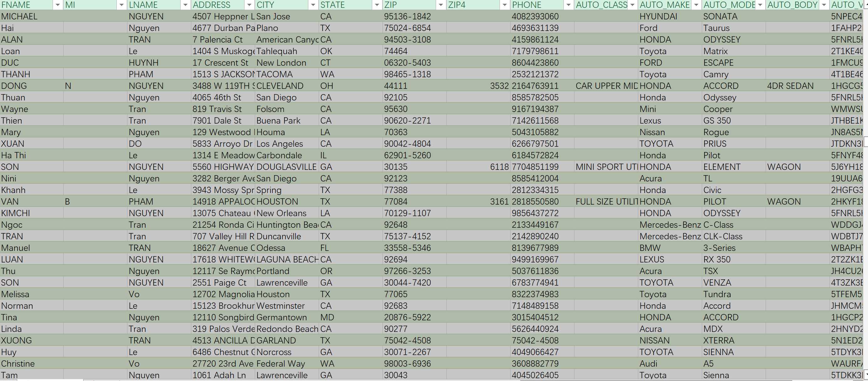Select the auto class cell 'FULL SIZE UTILIT'
The width and height of the screenshot is (868, 381).
point(606,201)
